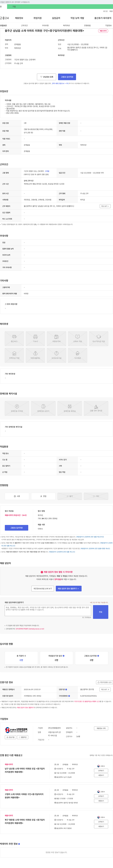Jump to the 복리후생 section tab

66,26
